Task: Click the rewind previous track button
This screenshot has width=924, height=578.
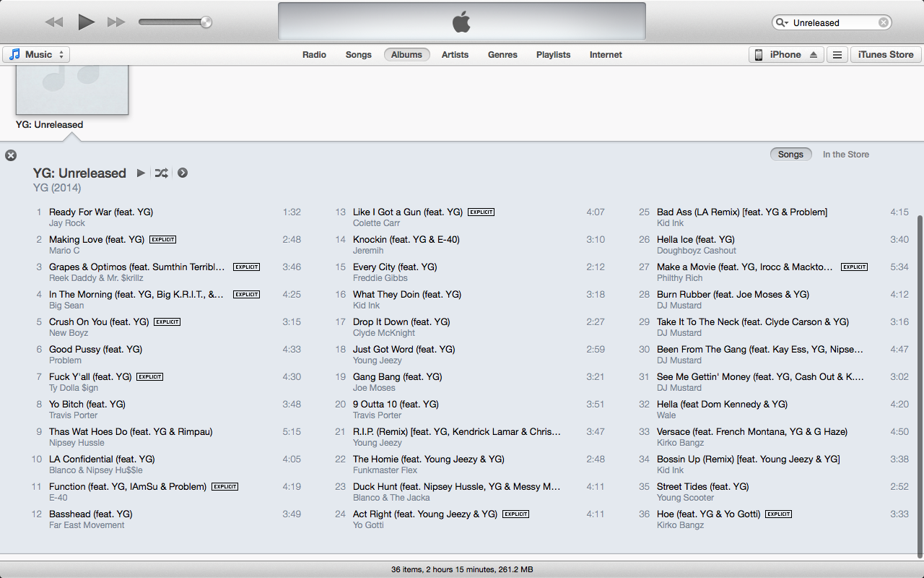Action: [54, 22]
